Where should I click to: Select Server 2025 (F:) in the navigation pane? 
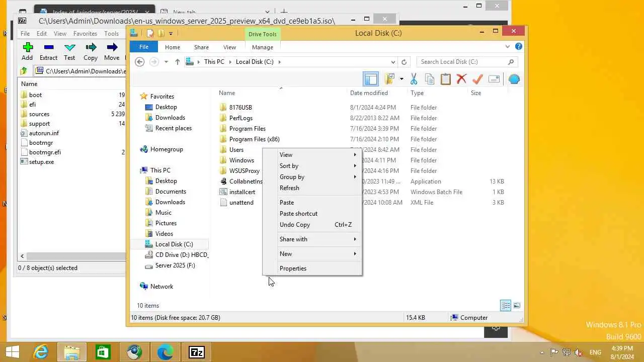tap(175, 265)
